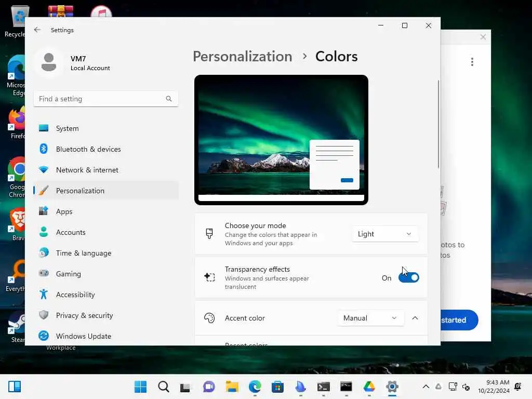
Task: Open File Explorer from the taskbar
Action: [232, 387]
